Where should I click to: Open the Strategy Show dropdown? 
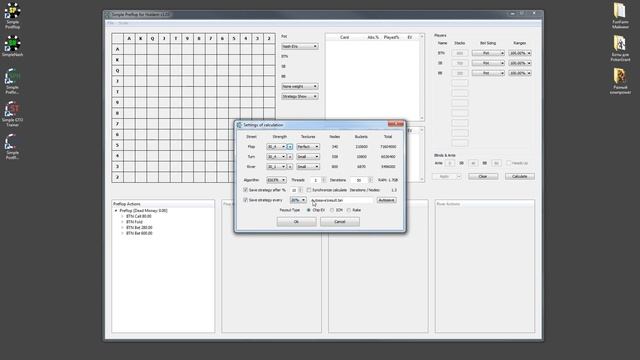300,97
